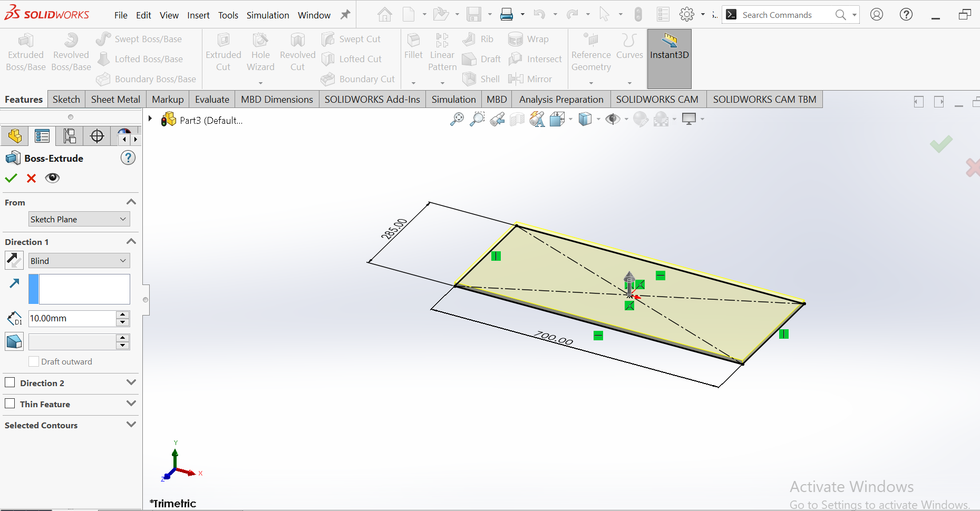Open Search Commands dropdown arrow
Viewport: 980px width, 511px height.
855,15
